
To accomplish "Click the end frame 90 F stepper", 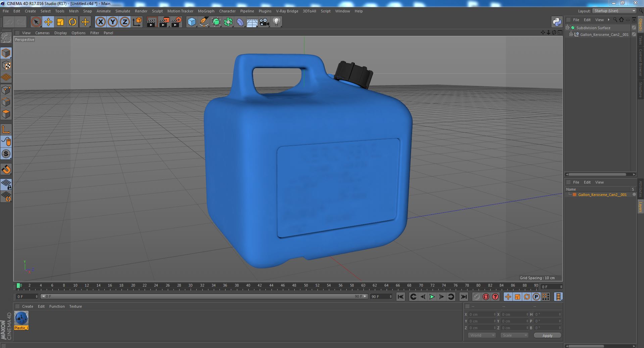I will tap(381, 297).
